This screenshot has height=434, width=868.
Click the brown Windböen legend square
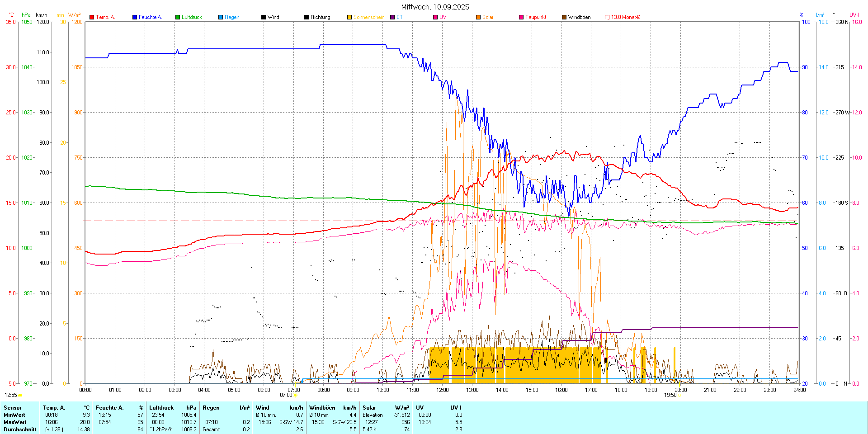564,17
